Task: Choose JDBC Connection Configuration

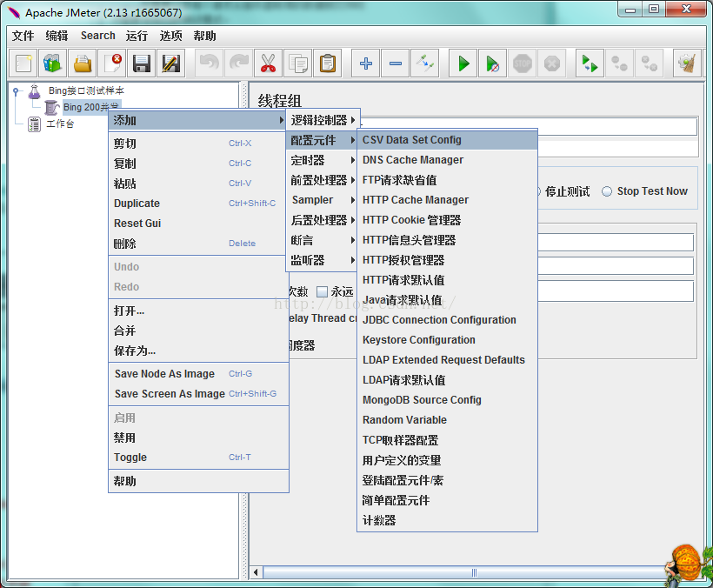Action: click(448, 320)
